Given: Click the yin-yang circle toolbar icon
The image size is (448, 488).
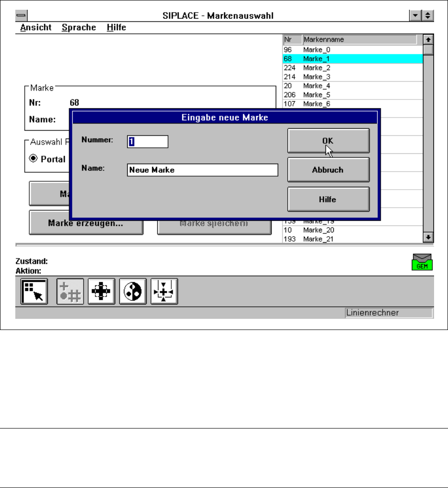Looking at the screenshot, I should pos(133,291).
